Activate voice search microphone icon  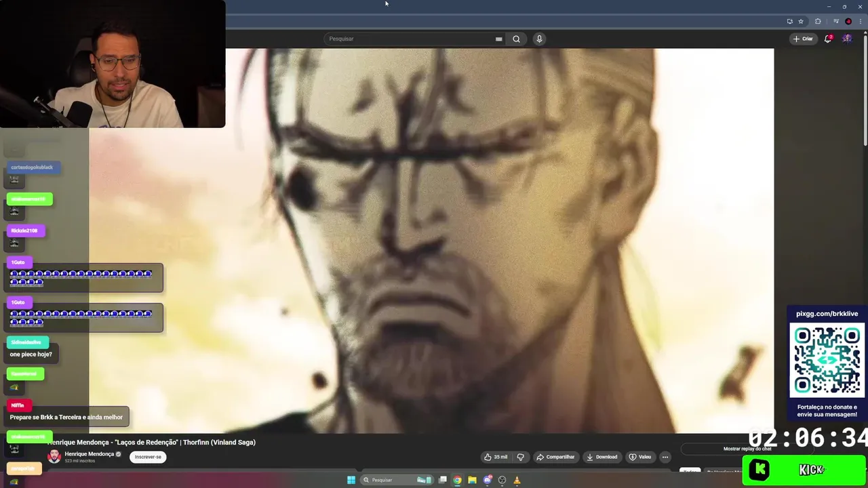539,39
